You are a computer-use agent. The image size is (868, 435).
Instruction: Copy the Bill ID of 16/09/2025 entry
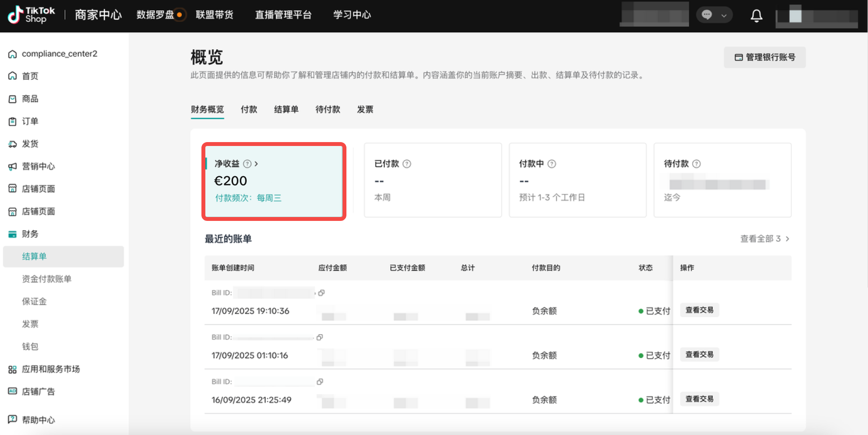320,382
